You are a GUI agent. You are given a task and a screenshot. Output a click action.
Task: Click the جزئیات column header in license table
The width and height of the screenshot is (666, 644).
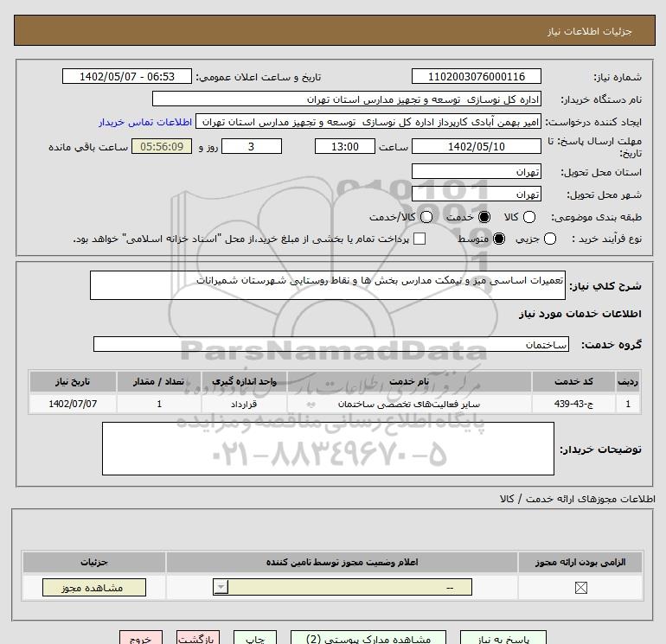point(94,562)
